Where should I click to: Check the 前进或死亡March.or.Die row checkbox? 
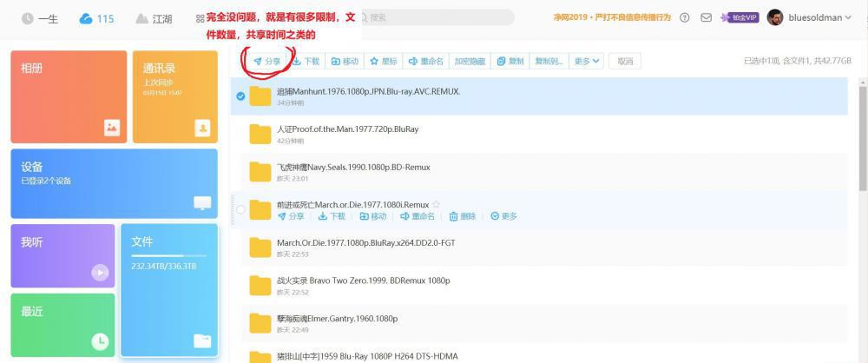tap(240, 209)
